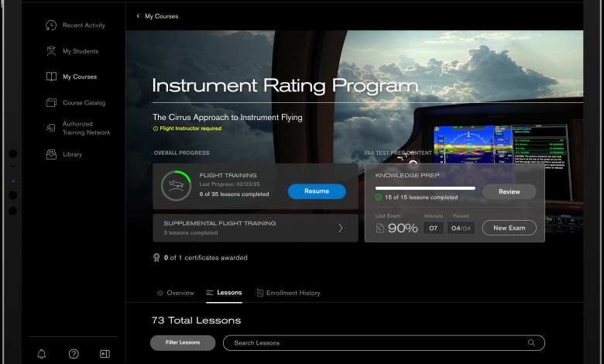Click the Knowledge Prep progress bar
Viewport: 604px width, 364px height.
coord(425,188)
